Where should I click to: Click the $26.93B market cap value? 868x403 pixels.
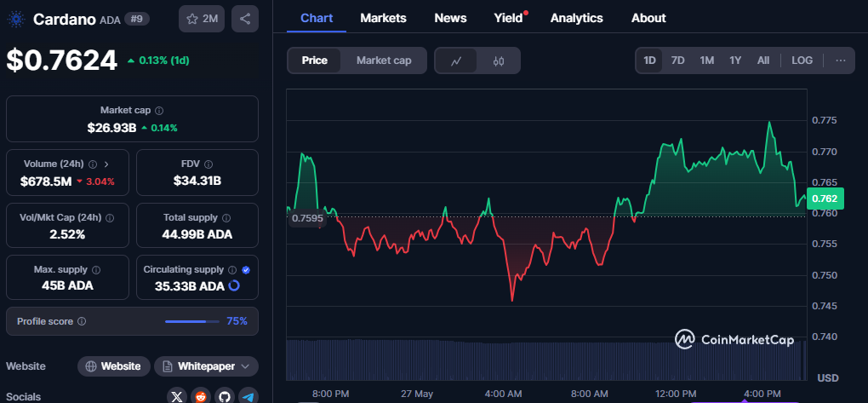[x=111, y=128]
